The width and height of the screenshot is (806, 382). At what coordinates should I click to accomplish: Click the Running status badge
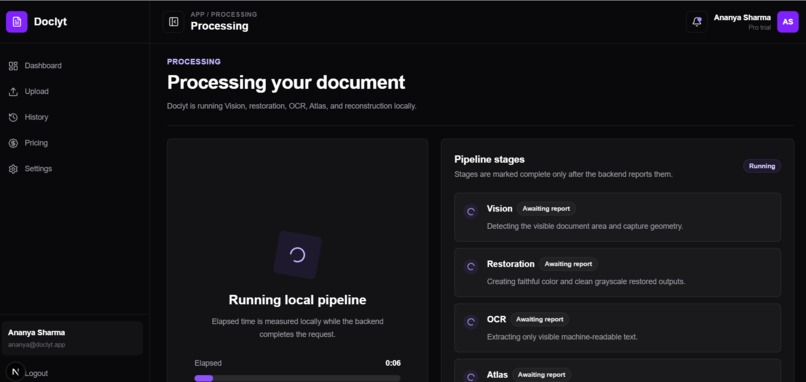[x=762, y=166]
